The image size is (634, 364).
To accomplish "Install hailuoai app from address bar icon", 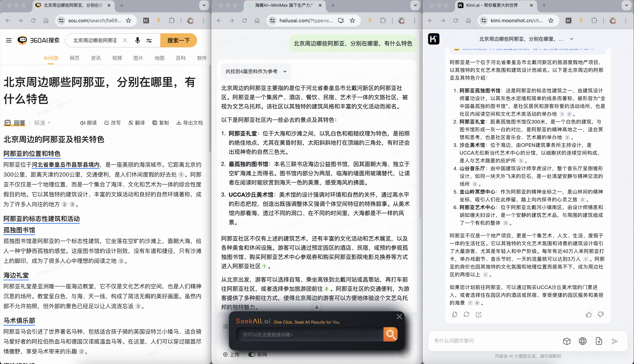I will pos(341,21).
